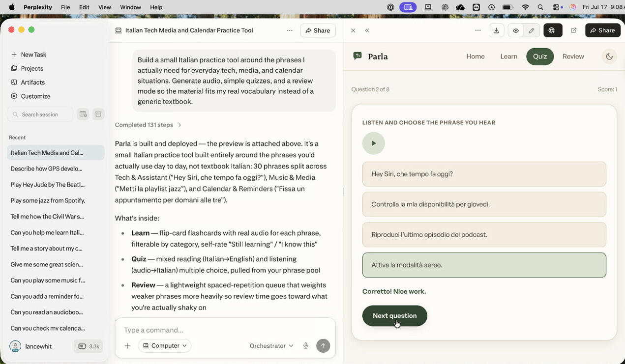
Task: Click the 3.3k credits badge
Action: tap(89, 346)
